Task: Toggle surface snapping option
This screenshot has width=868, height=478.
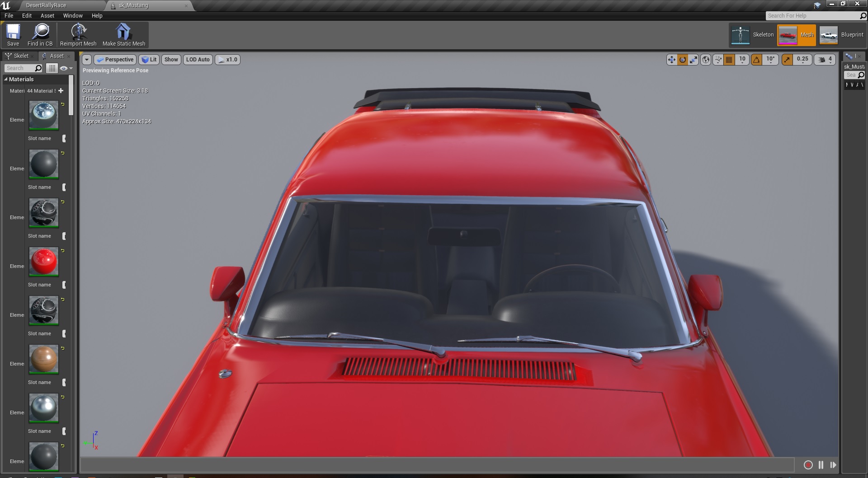Action: click(718, 60)
